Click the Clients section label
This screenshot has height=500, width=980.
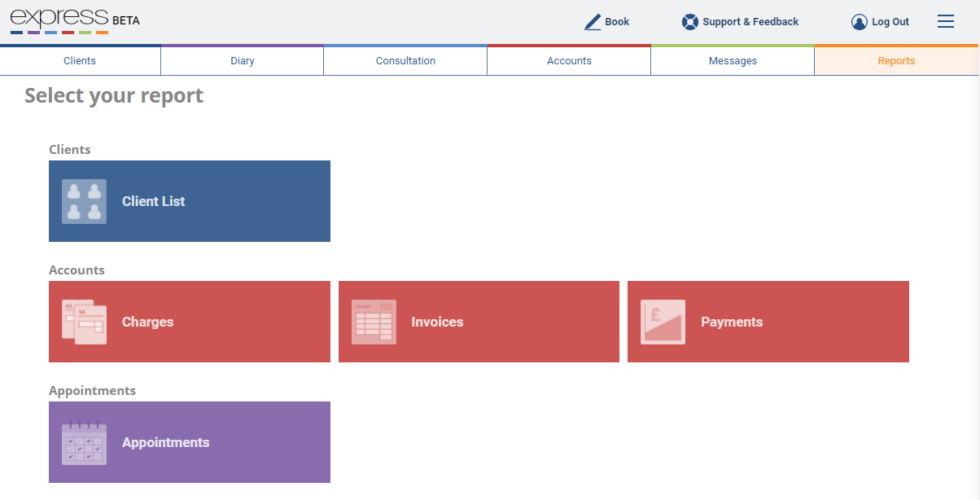[70, 150]
